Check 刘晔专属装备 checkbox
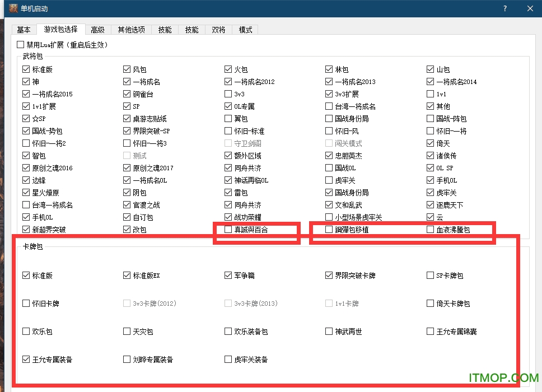This screenshot has height=392, width=542. pos(127,360)
